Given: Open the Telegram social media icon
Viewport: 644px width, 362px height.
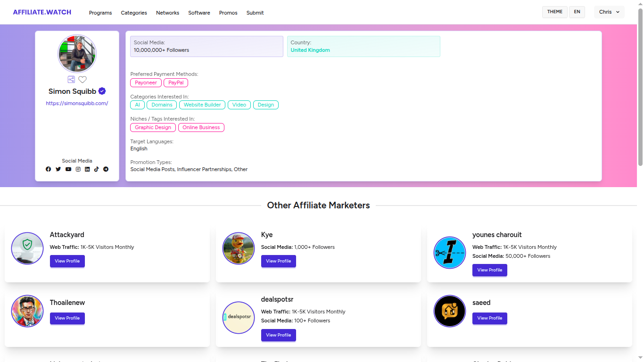Looking at the screenshot, I should point(106,169).
